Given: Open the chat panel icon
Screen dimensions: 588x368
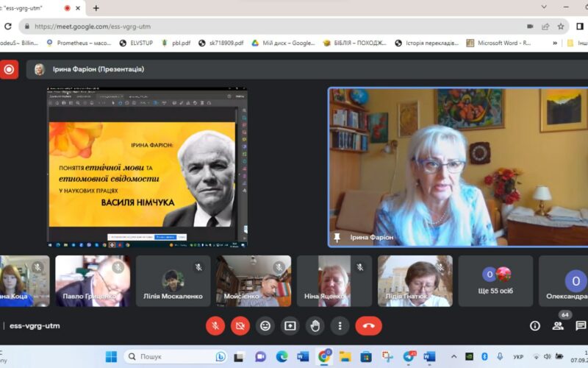Looking at the screenshot, I should point(581,325).
